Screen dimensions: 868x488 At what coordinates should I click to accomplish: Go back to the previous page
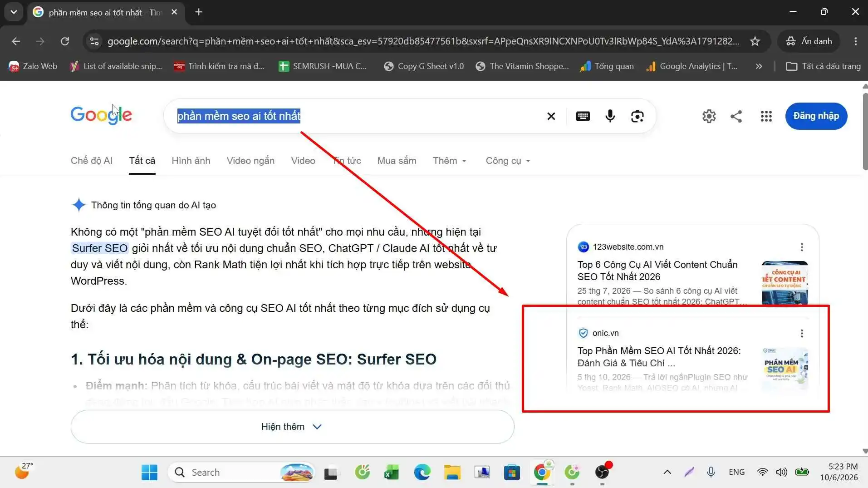pyautogui.click(x=16, y=41)
